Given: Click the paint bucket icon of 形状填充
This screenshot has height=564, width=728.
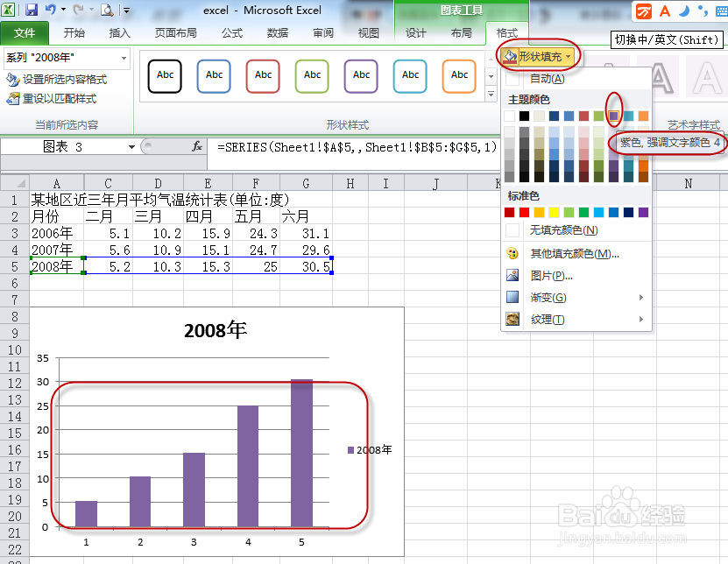Looking at the screenshot, I should tap(510, 57).
